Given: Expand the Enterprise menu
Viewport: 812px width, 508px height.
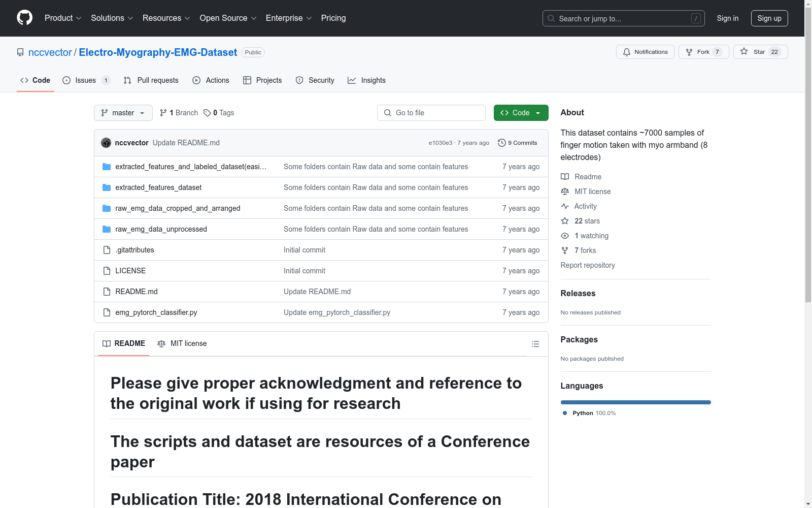Looking at the screenshot, I should click(289, 18).
